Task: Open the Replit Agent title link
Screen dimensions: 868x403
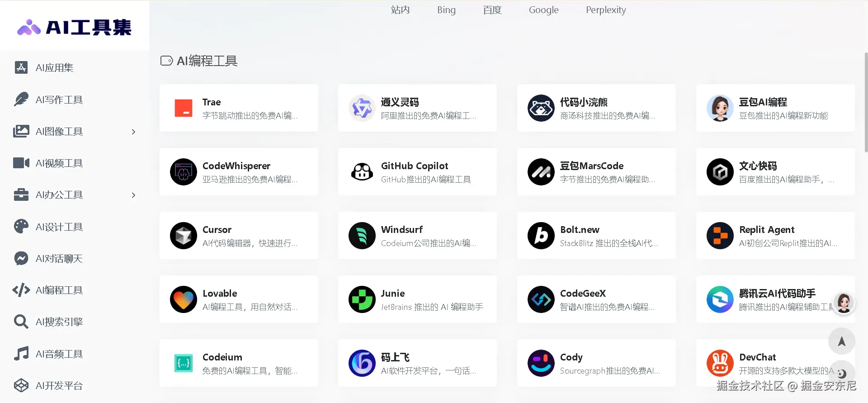Action: coord(767,230)
